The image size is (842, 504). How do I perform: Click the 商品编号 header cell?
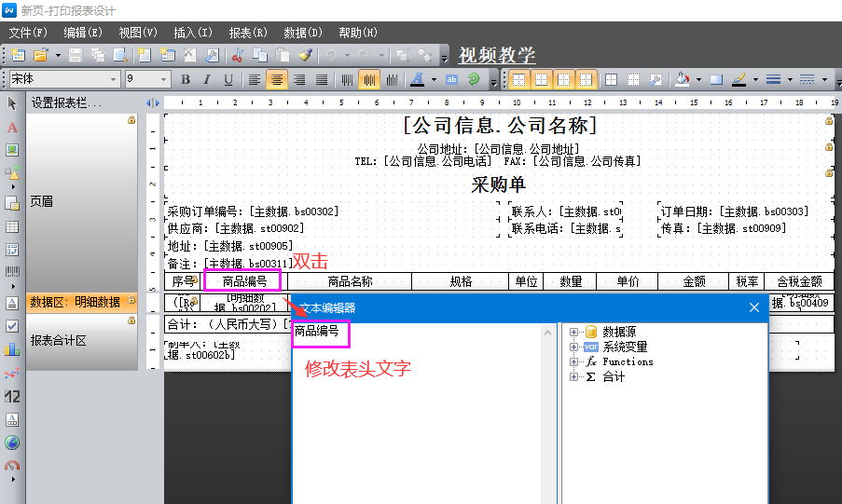point(244,281)
